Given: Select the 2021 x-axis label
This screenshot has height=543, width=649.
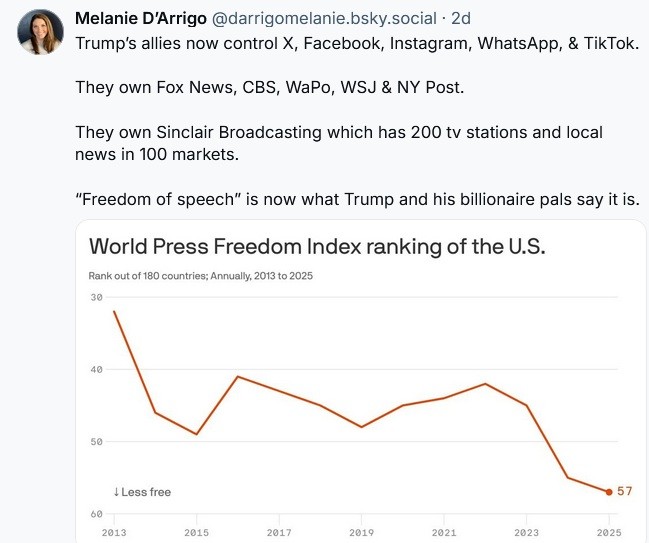Looking at the screenshot, I should (443, 533).
